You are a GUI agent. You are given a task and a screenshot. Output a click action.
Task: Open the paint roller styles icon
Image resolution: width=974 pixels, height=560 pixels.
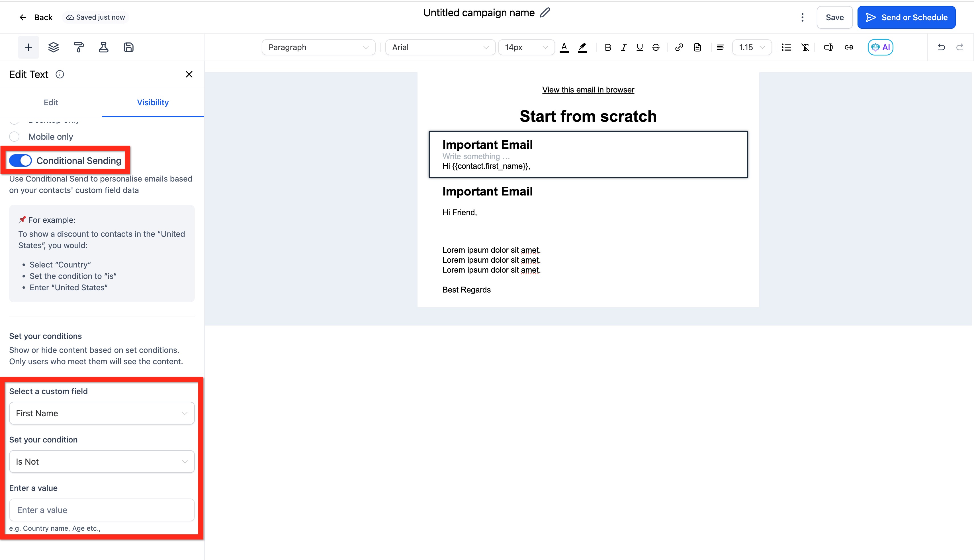(x=79, y=47)
